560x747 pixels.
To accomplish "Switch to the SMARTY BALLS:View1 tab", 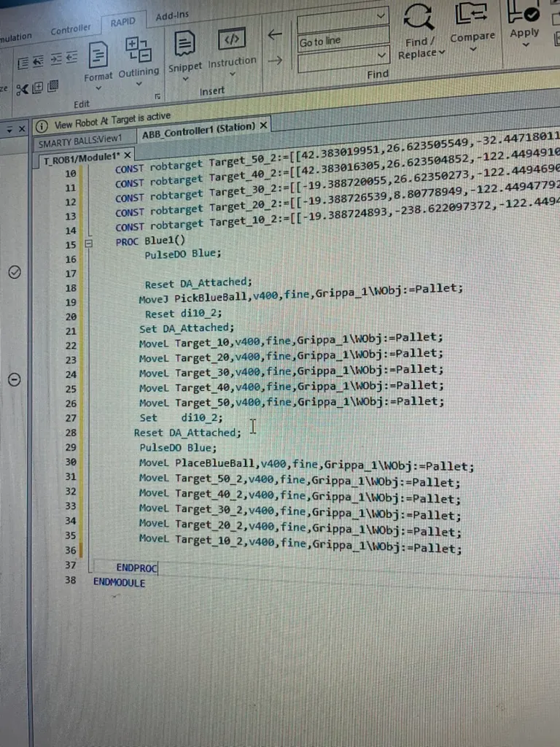I will coord(80,141).
